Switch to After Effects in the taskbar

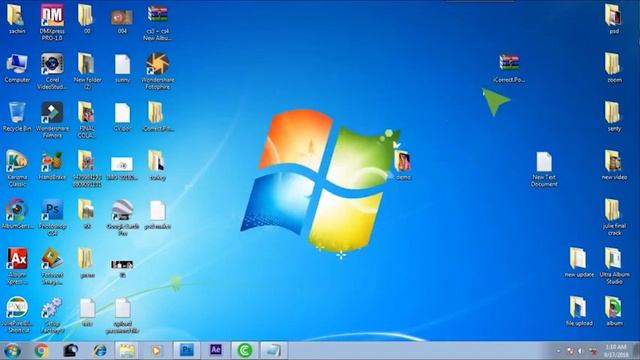[x=216, y=350]
